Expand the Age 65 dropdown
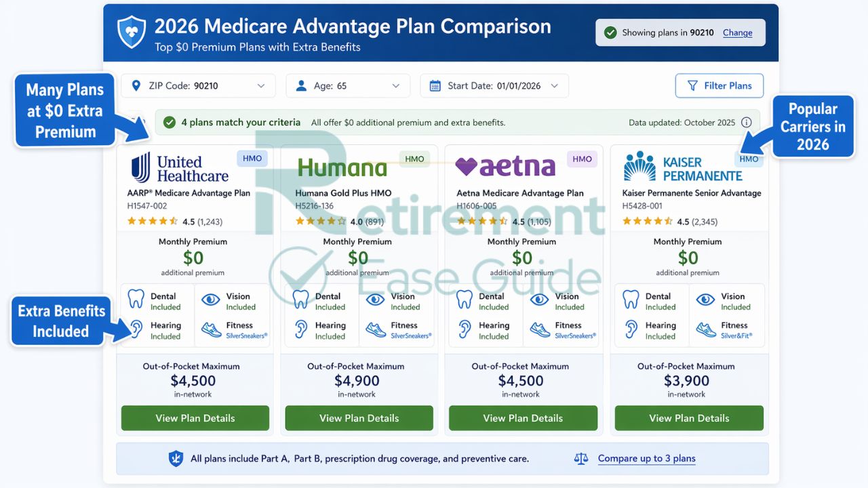The height and width of the screenshot is (488, 868). 395,85
